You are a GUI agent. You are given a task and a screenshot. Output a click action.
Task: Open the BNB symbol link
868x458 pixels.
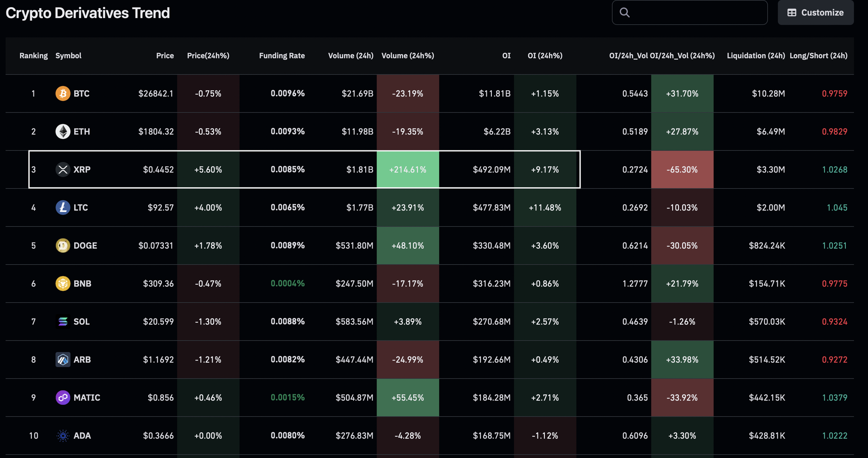click(82, 283)
